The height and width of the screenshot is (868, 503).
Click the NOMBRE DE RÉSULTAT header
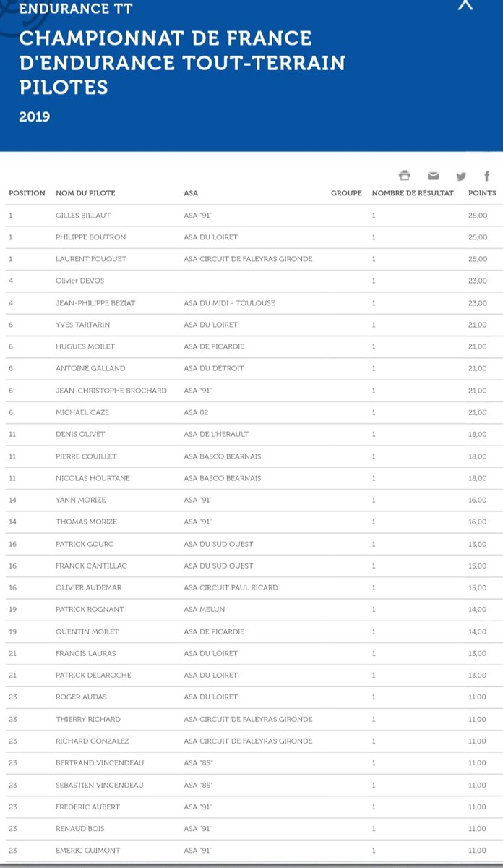coord(413,193)
